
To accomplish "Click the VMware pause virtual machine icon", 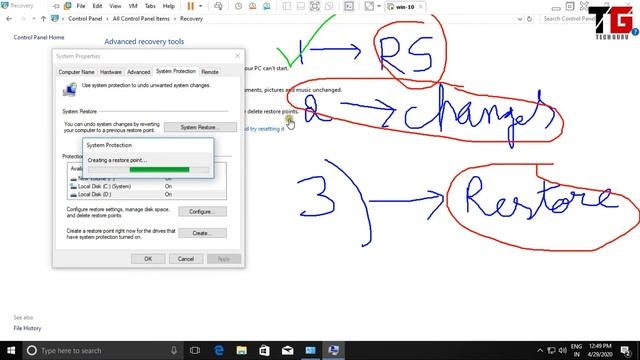I will point(191,6).
